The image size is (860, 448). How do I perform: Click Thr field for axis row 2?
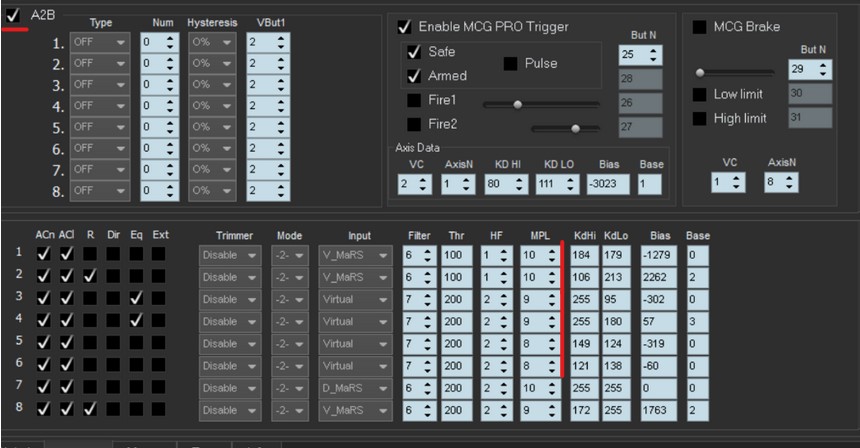457,277
